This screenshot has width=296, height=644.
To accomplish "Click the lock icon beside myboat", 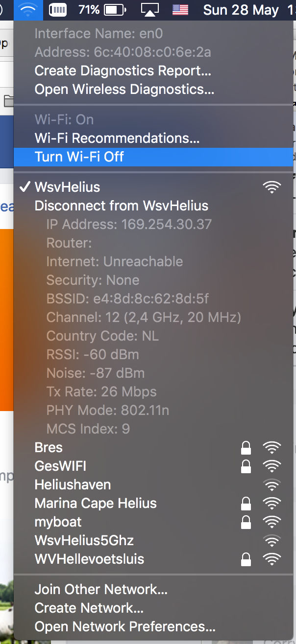I will [x=246, y=522].
